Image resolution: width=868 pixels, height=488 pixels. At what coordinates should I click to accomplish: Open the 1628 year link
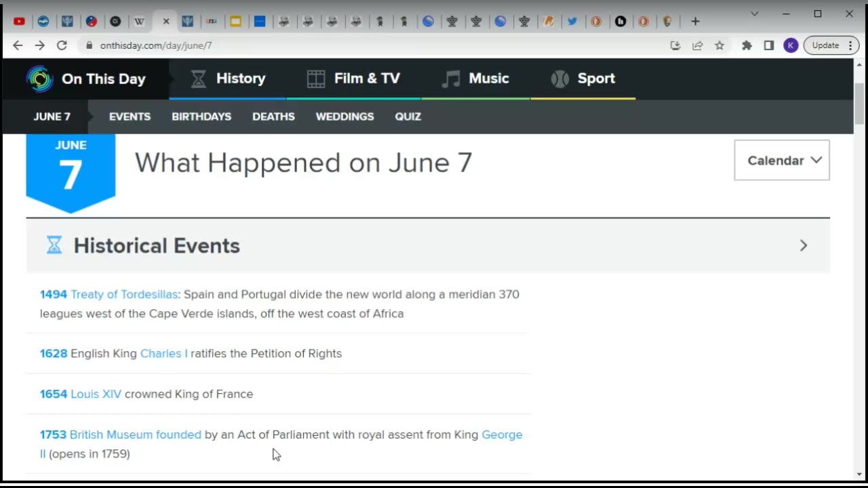[x=54, y=353]
